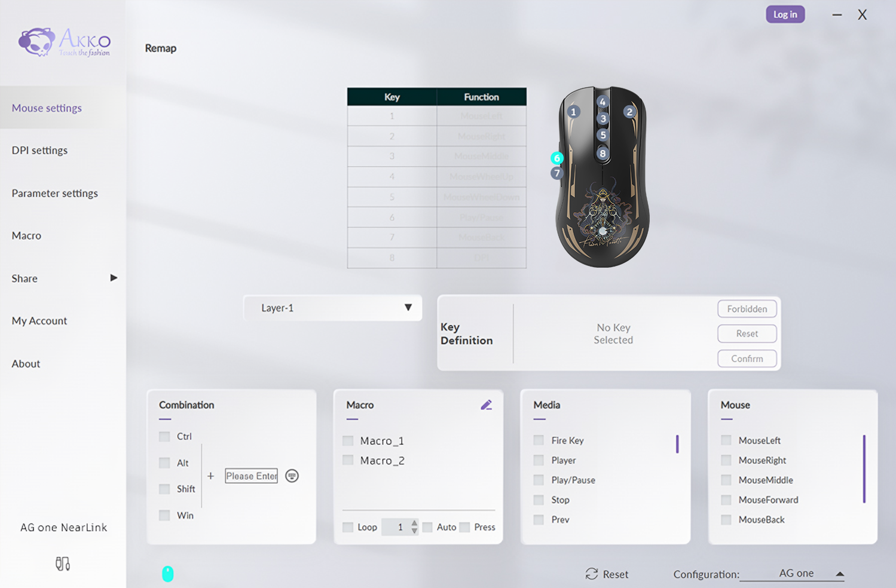Select button 8 on the mouse diagram
896x588 pixels.
tap(602, 154)
